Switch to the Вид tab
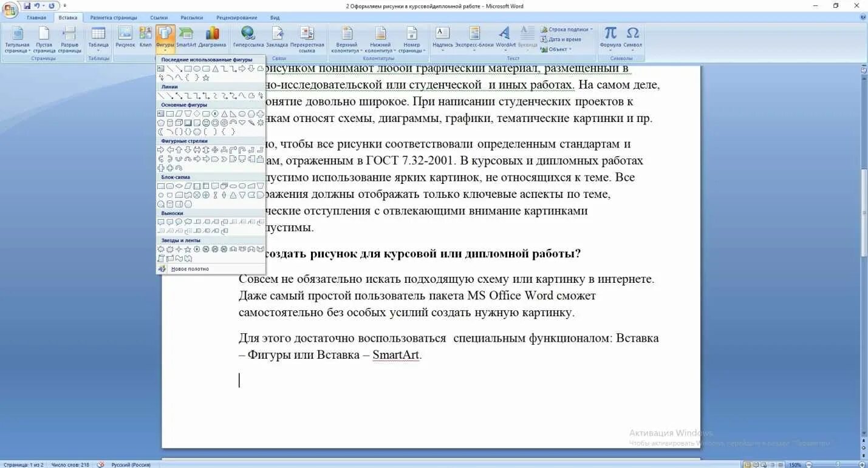This screenshot has height=468, width=868. 275,18
